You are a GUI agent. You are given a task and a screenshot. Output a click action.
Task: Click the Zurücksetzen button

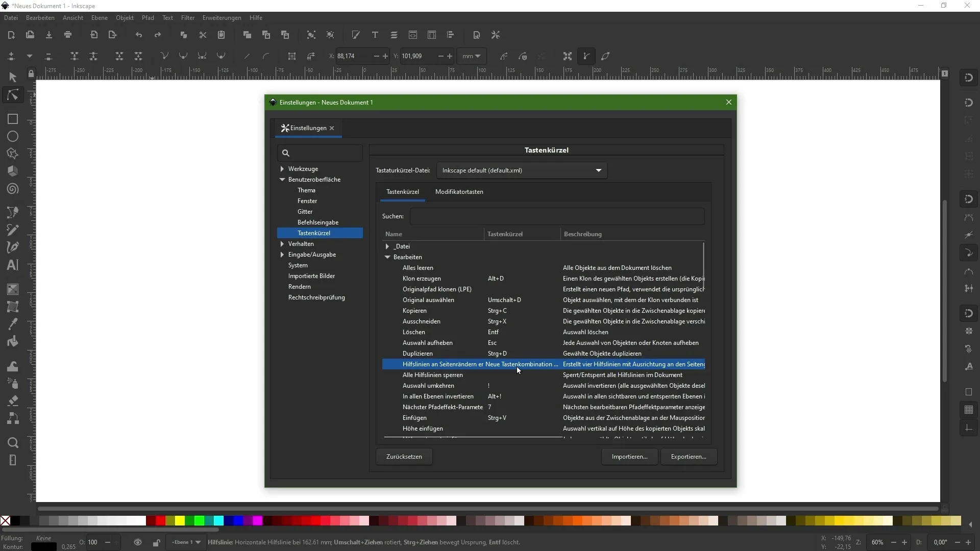[x=404, y=457]
